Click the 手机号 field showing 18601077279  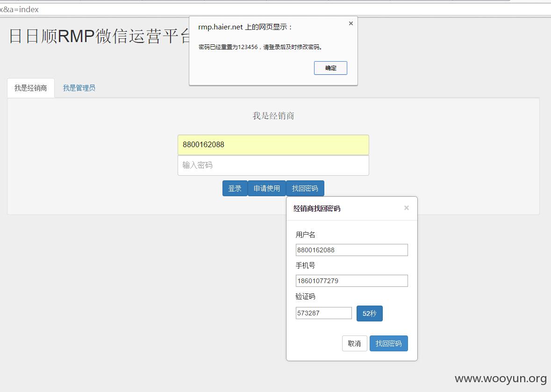352,281
